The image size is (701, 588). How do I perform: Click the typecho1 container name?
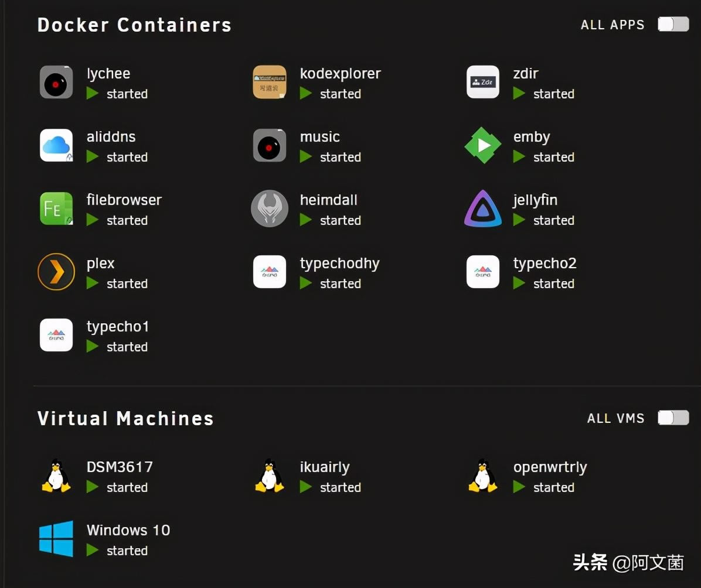pos(118,327)
